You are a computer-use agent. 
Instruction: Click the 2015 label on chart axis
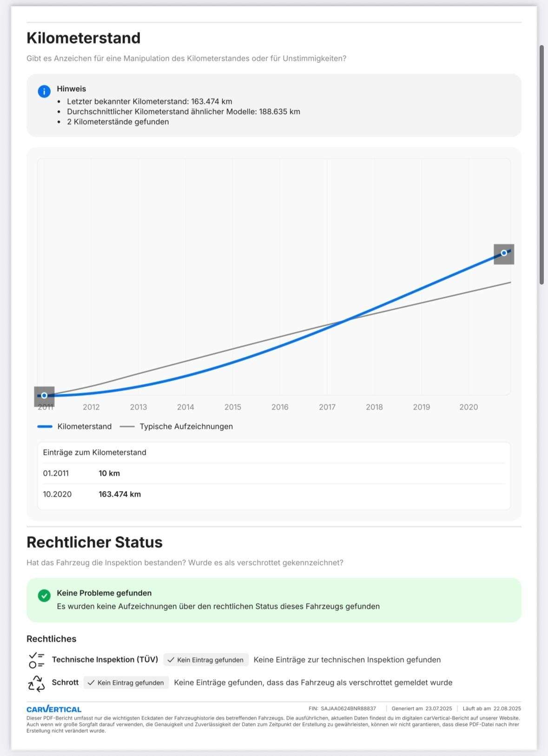[233, 407]
